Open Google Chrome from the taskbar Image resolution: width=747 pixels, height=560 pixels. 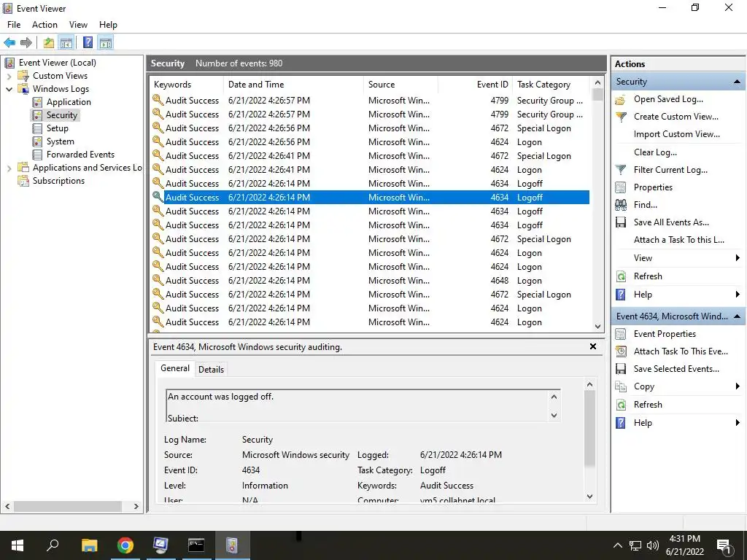pyautogui.click(x=125, y=545)
